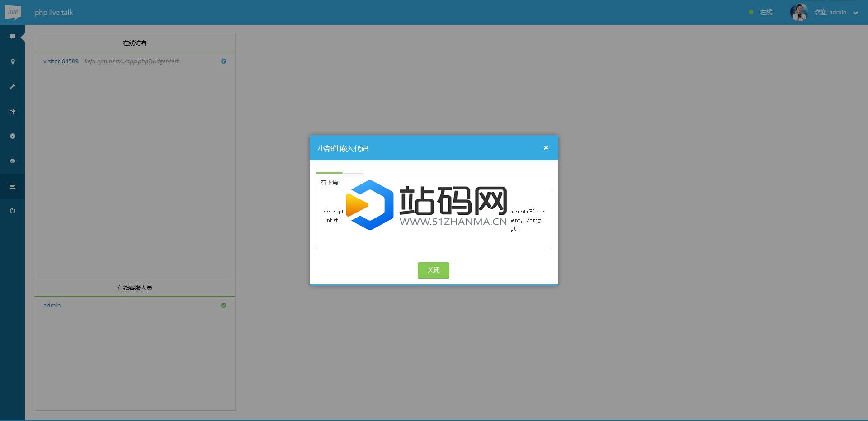Screen dimensions: 868x421
Task: Open visitor.64509 chat entry
Action: pyautogui.click(x=61, y=61)
